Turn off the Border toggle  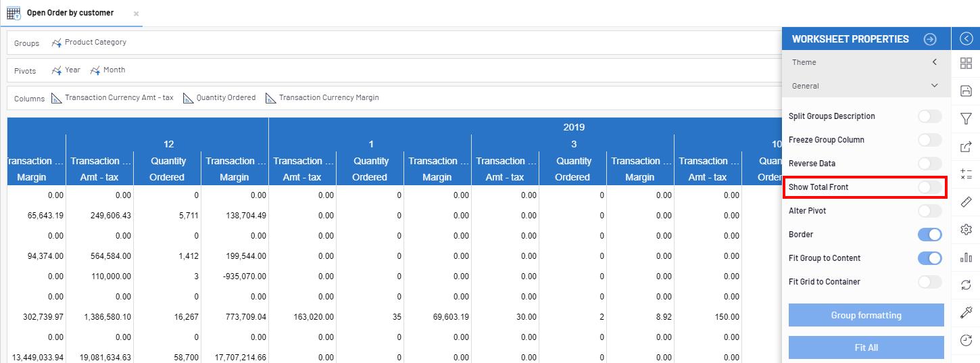coord(929,235)
